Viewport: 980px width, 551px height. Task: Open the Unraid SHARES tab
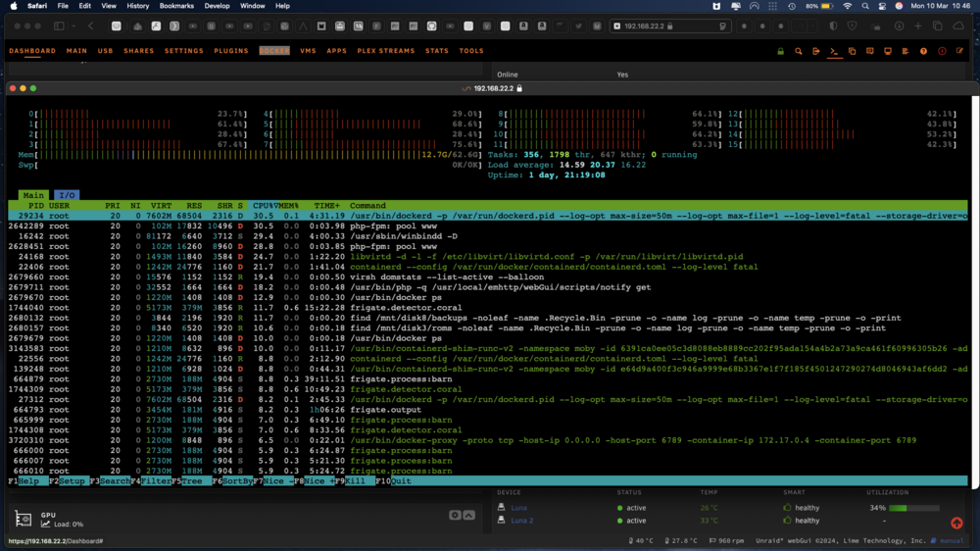[139, 51]
